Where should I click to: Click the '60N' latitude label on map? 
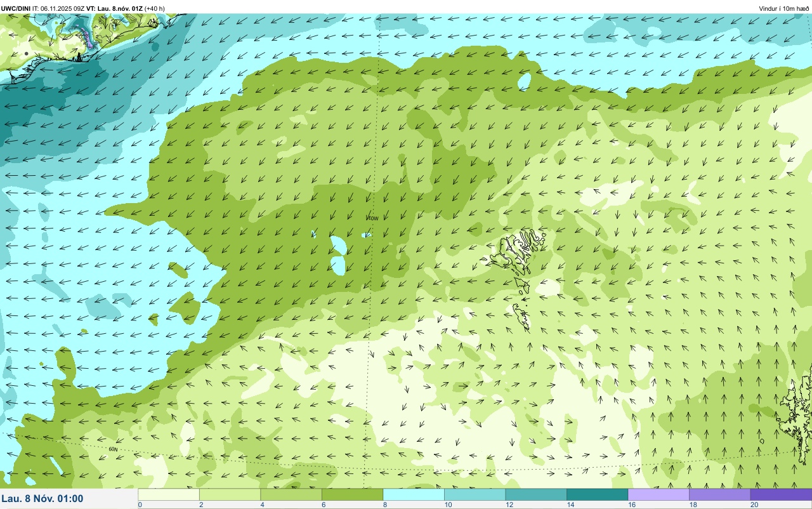point(113,449)
